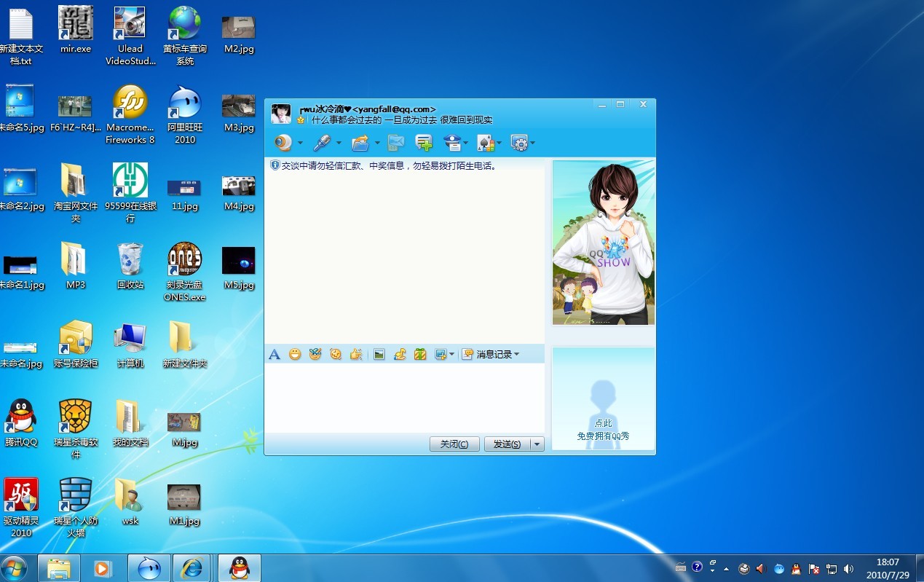The height and width of the screenshot is (582, 924).
Task: Click the send file folder icon
Action: 360,143
